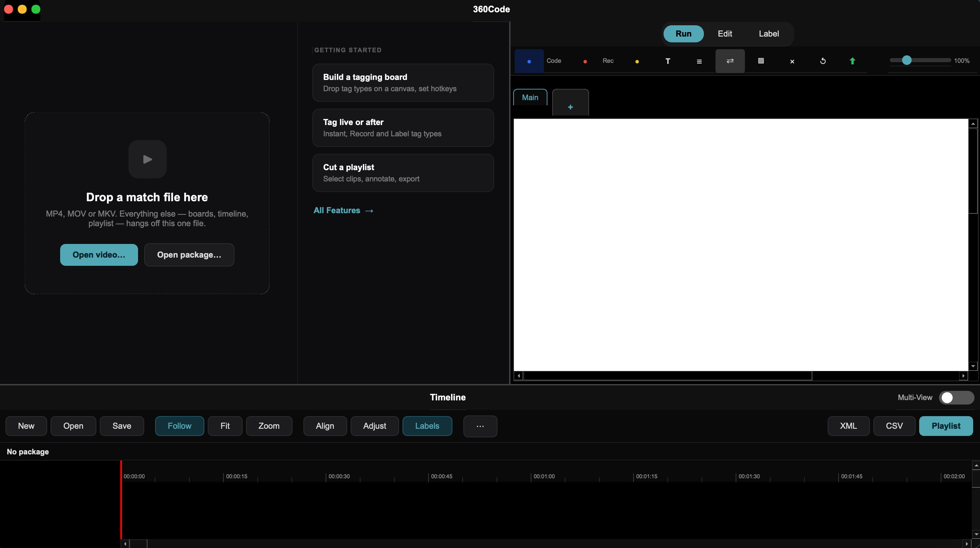Click the 00:00:30 timeline ruler mark
The height and width of the screenshot is (548, 980).
339,477
